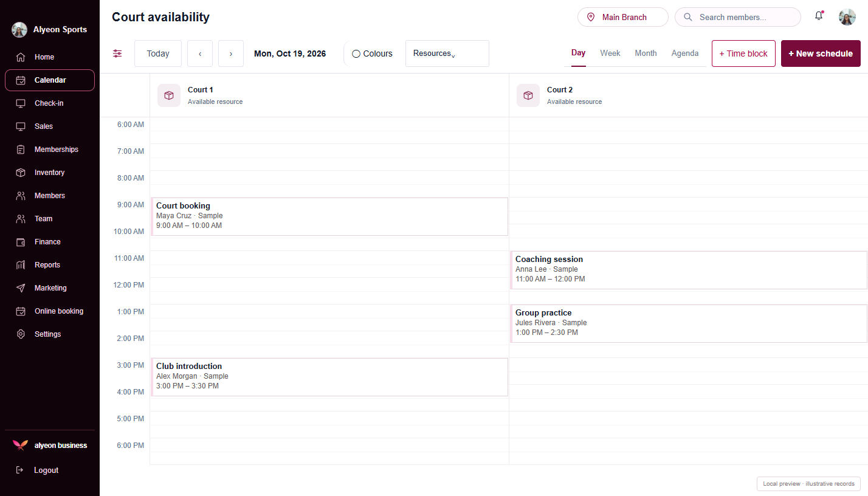
Task: Click the Memberships clipboard icon
Action: (21, 150)
